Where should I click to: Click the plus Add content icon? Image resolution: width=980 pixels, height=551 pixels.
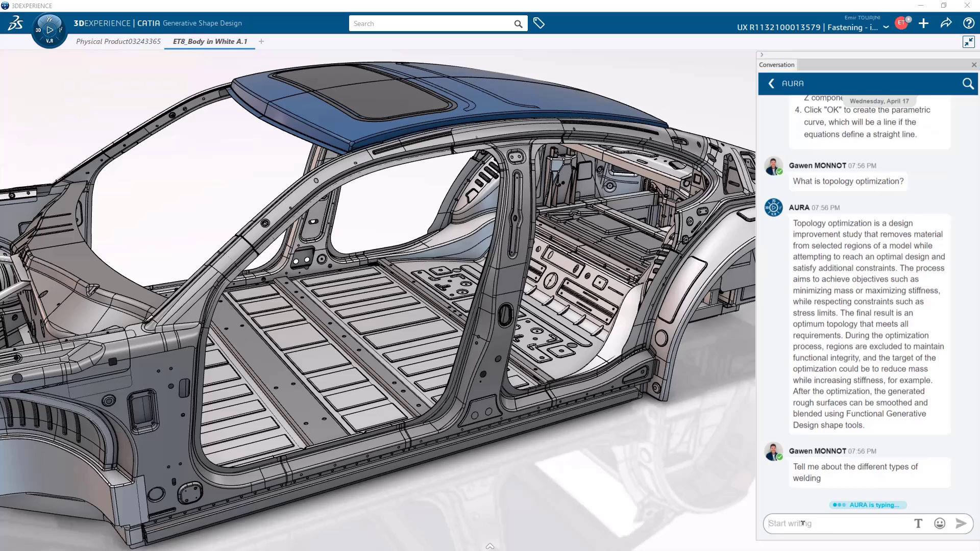(x=923, y=23)
